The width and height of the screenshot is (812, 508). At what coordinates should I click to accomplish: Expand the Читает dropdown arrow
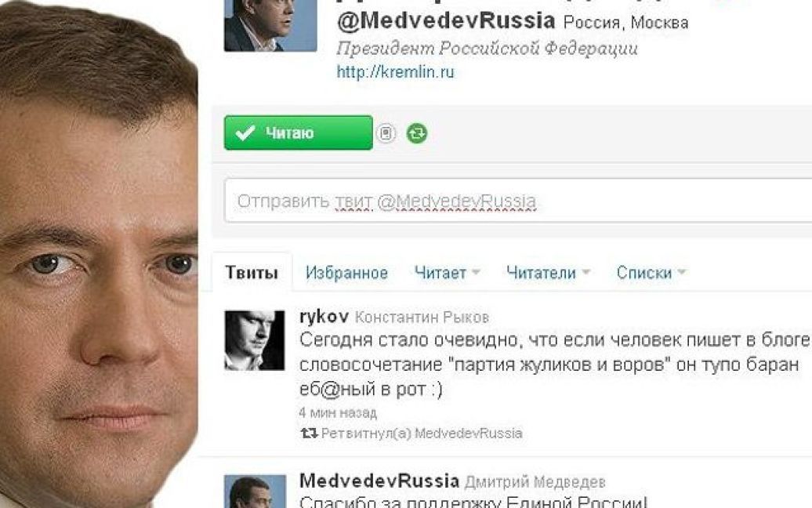tap(476, 272)
